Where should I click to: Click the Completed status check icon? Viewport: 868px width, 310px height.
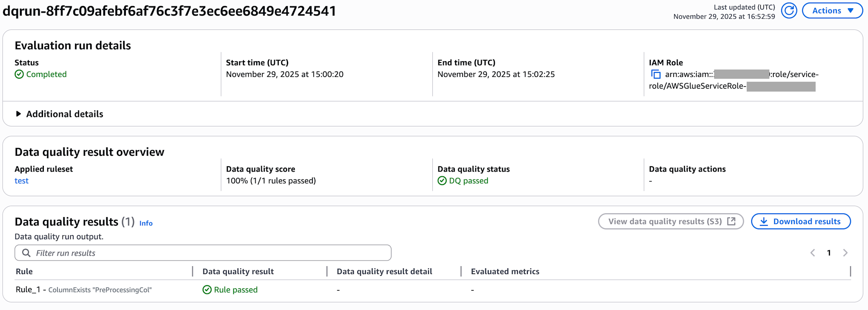[x=19, y=74]
